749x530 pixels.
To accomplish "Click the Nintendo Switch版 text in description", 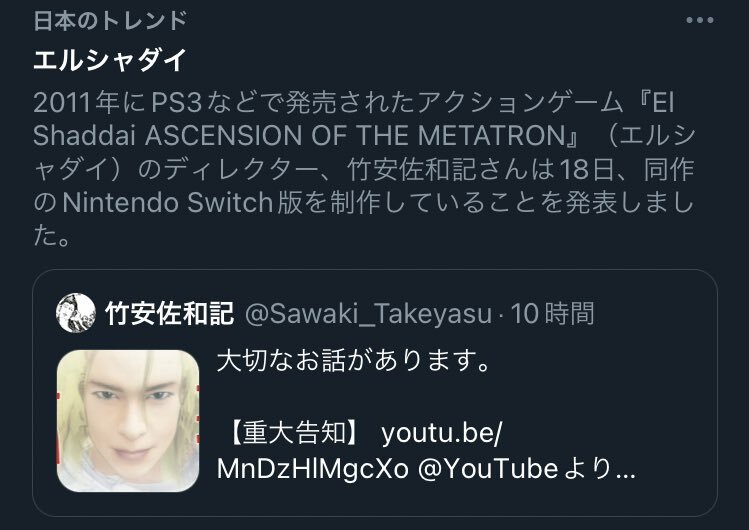I will (182, 202).
